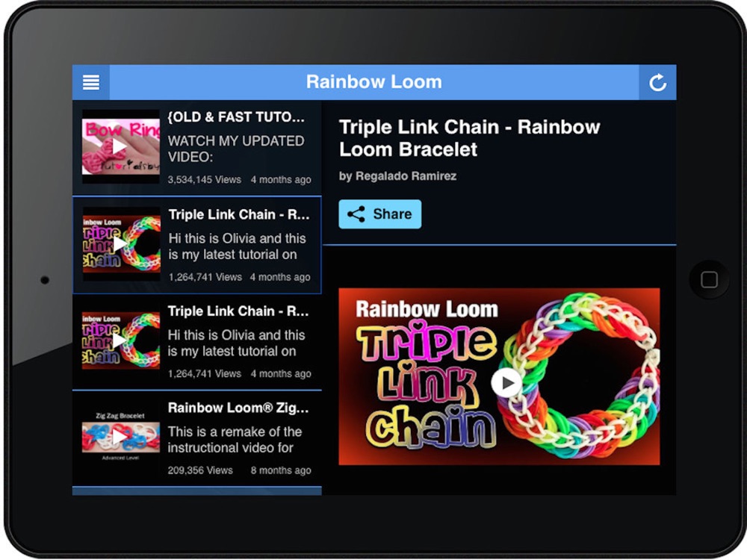Open the OLD & FAST TUTO... video entry
The height and width of the screenshot is (560, 747).
[x=196, y=148]
